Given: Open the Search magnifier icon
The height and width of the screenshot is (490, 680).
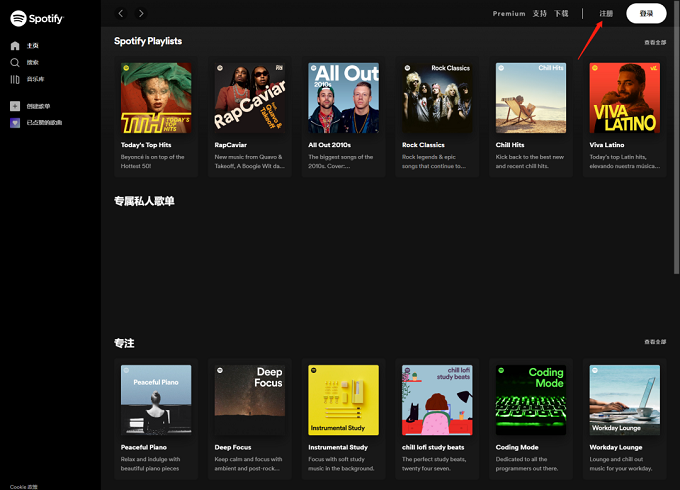Looking at the screenshot, I should click(15, 62).
